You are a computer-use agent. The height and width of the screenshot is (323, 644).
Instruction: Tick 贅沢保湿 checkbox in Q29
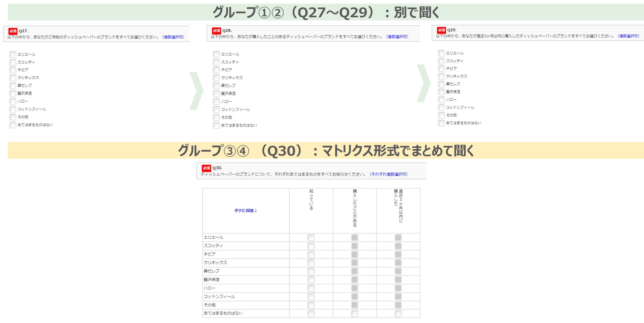pyautogui.click(x=441, y=92)
